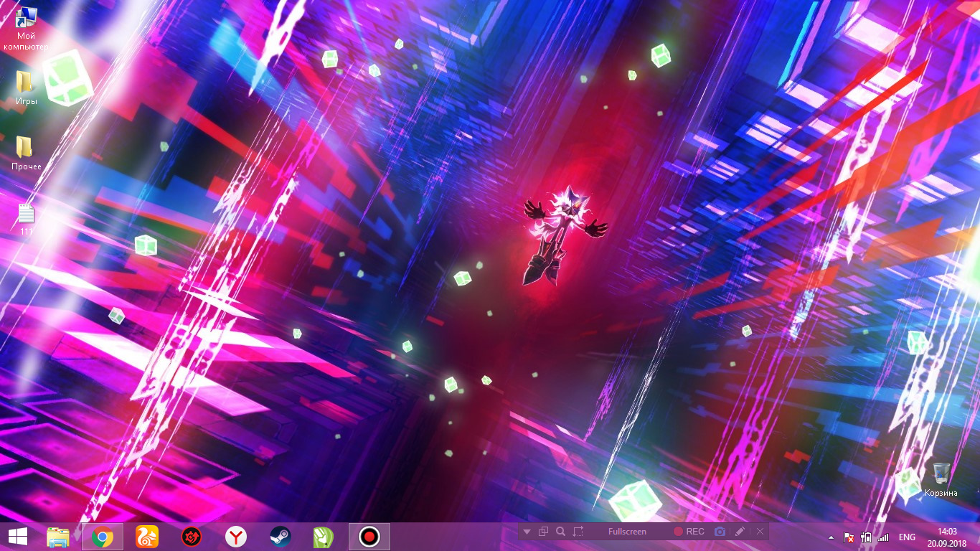The height and width of the screenshot is (551, 980).
Task: Take a screenshot with the camera icon
Action: [720, 532]
